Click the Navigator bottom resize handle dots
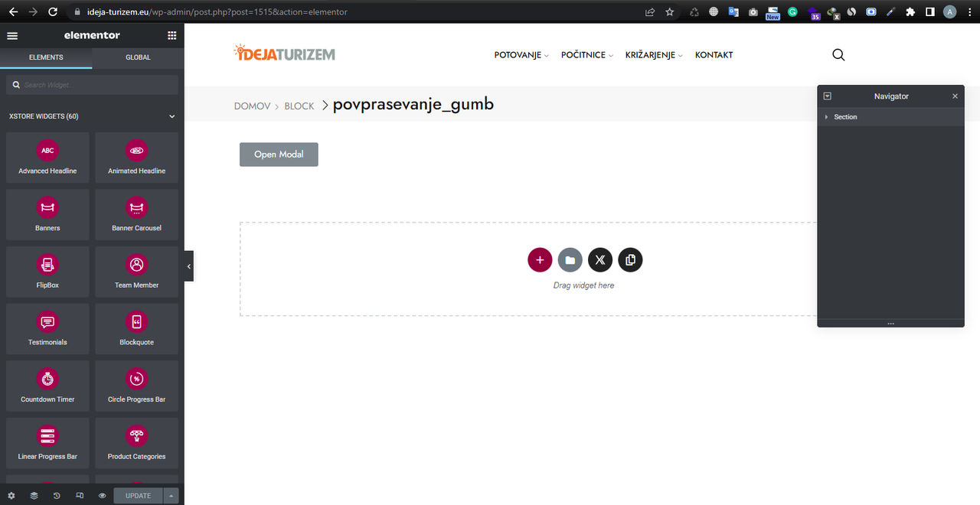Image resolution: width=980 pixels, height=505 pixels. 890,324
